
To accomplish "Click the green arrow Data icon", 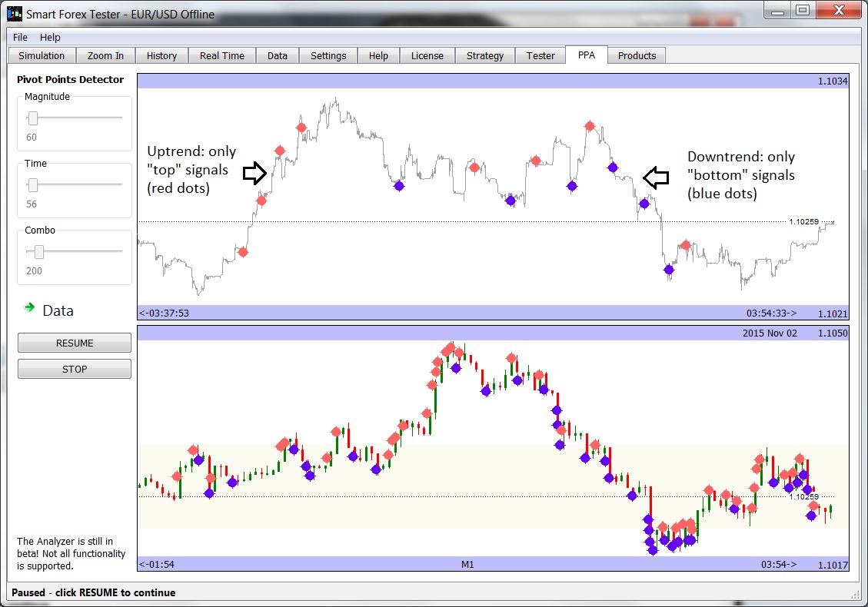I will click(29, 307).
